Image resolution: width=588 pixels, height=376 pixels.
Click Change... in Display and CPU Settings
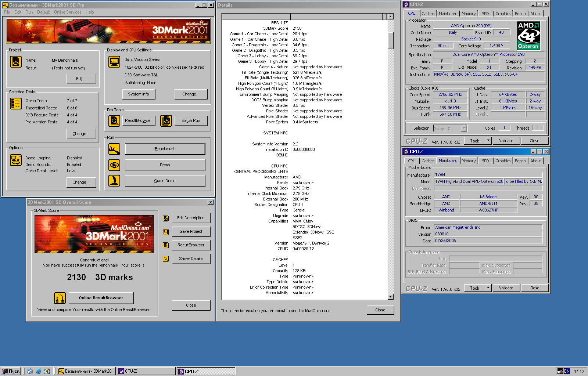[x=191, y=94]
